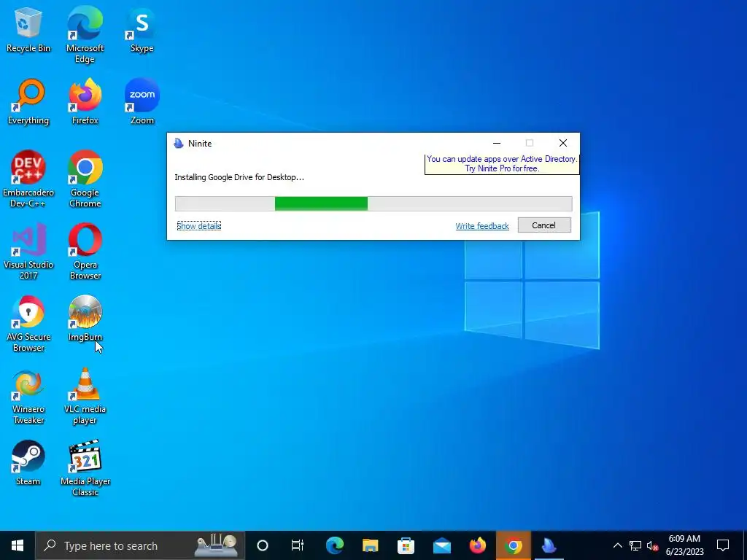The image size is (747, 560).
Task: Open the Windows Start menu
Action: pyautogui.click(x=18, y=545)
